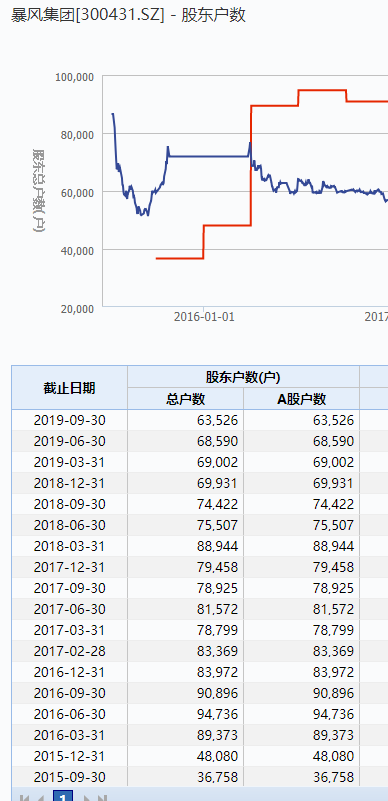The height and width of the screenshot is (801, 388).
Task: Select the 2018-09-30 date cell
Action: tap(69, 504)
